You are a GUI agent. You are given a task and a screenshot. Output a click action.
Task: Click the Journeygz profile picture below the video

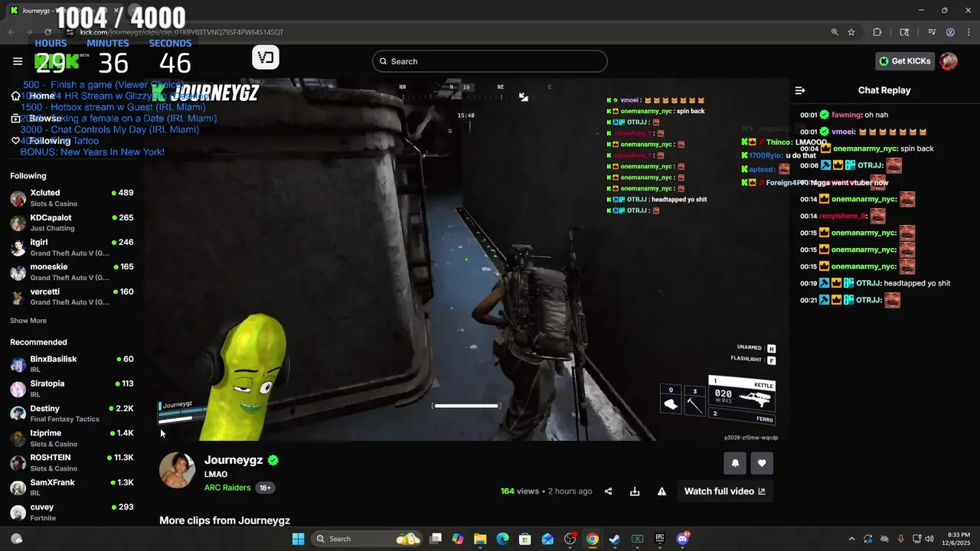[177, 470]
